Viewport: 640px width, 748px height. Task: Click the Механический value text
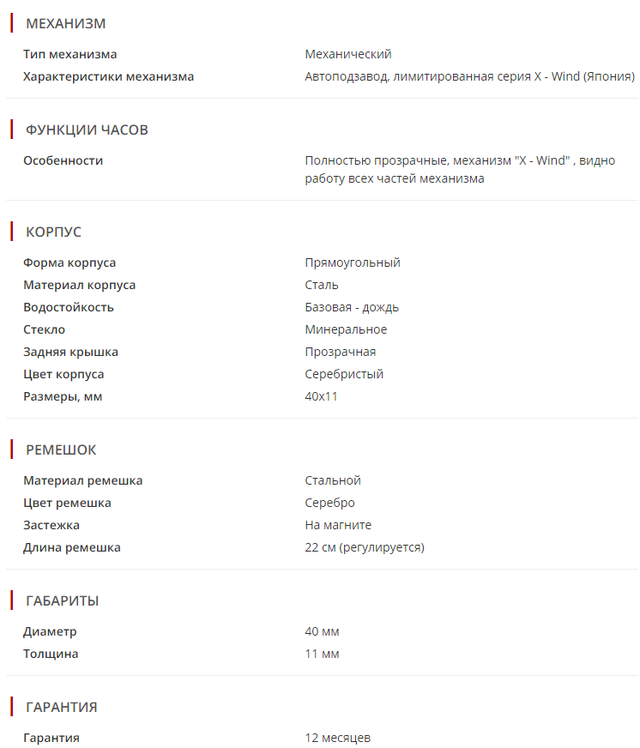tap(348, 54)
